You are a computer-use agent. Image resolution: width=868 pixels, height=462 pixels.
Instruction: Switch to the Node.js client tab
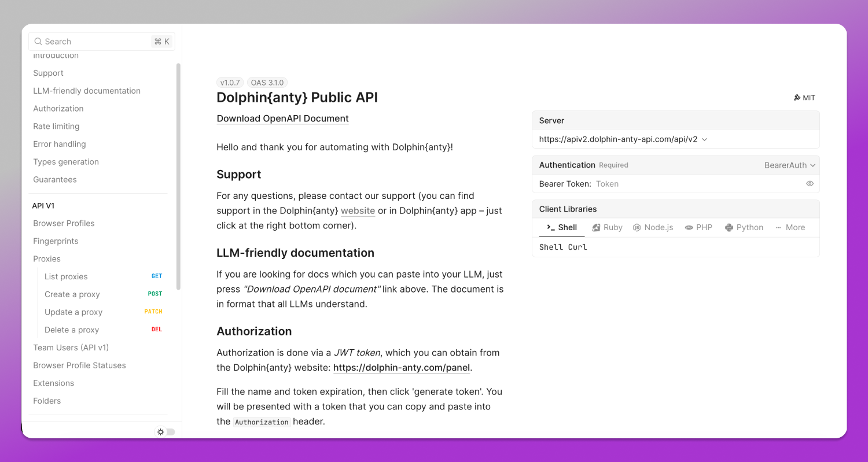tap(653, 227)
